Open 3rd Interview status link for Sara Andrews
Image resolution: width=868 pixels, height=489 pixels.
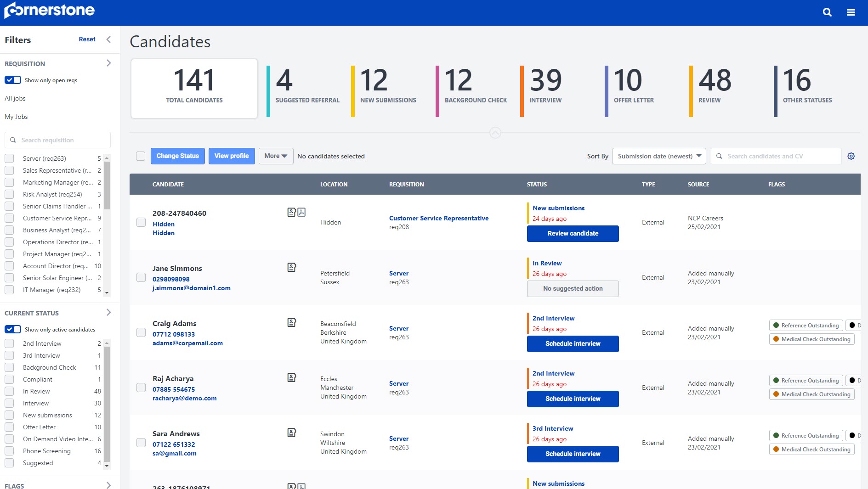(553, 428)
